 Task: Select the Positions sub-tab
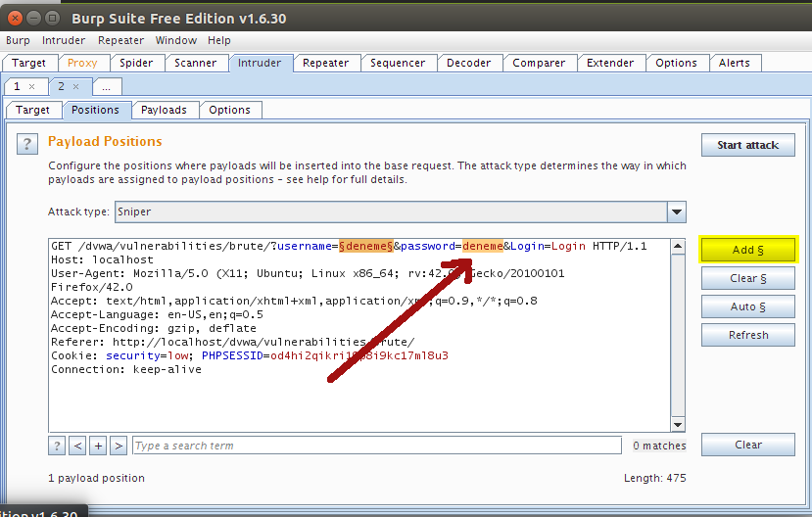click(95, 110)
